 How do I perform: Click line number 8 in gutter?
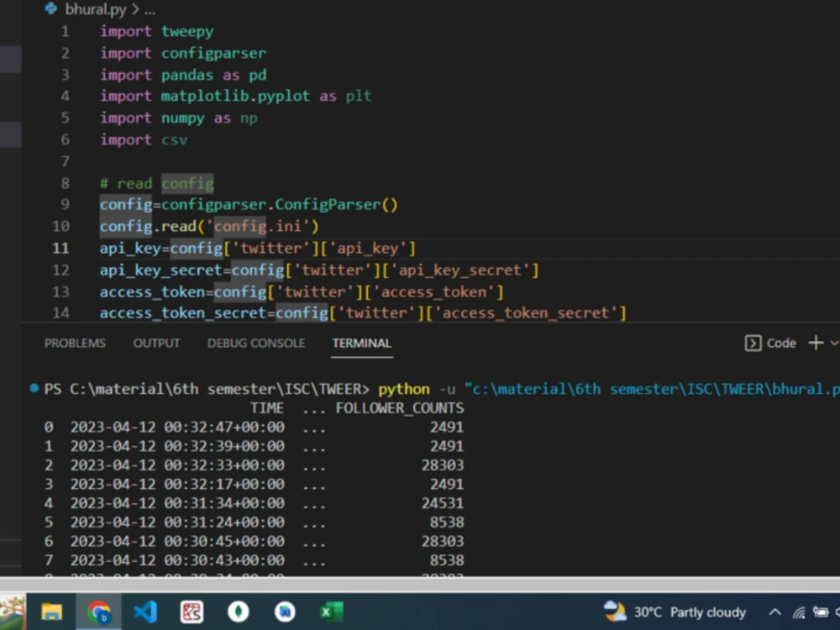point(65,183)
